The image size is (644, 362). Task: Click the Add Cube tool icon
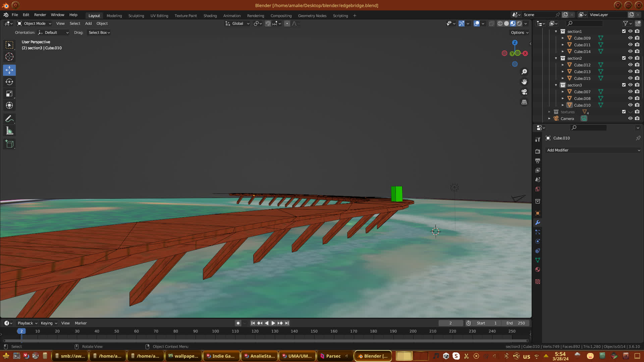(9, 144)
